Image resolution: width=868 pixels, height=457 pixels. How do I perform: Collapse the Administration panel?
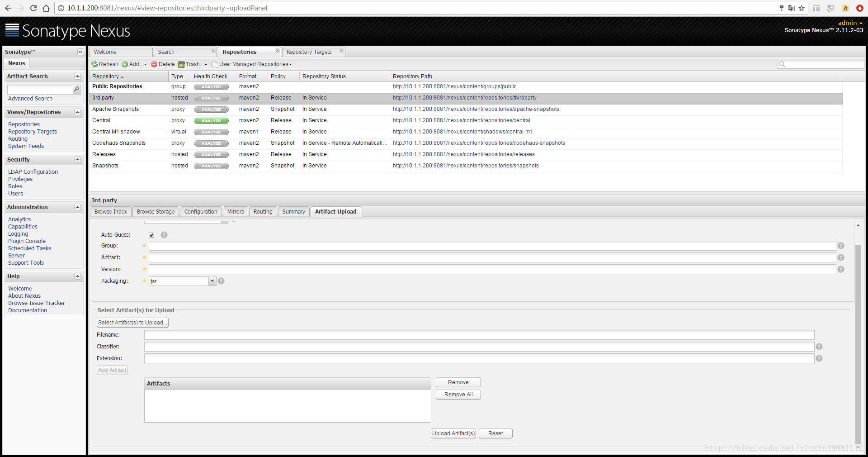pyautogui.click(x=77, y=207)
